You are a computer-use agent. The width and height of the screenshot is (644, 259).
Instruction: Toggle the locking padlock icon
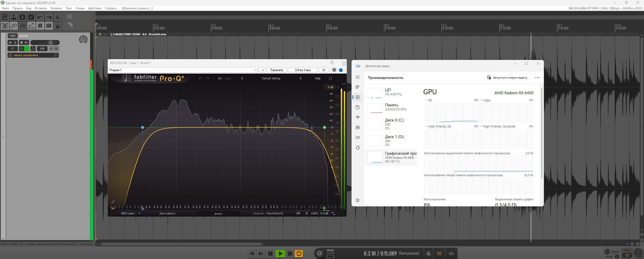pos(58,26)
